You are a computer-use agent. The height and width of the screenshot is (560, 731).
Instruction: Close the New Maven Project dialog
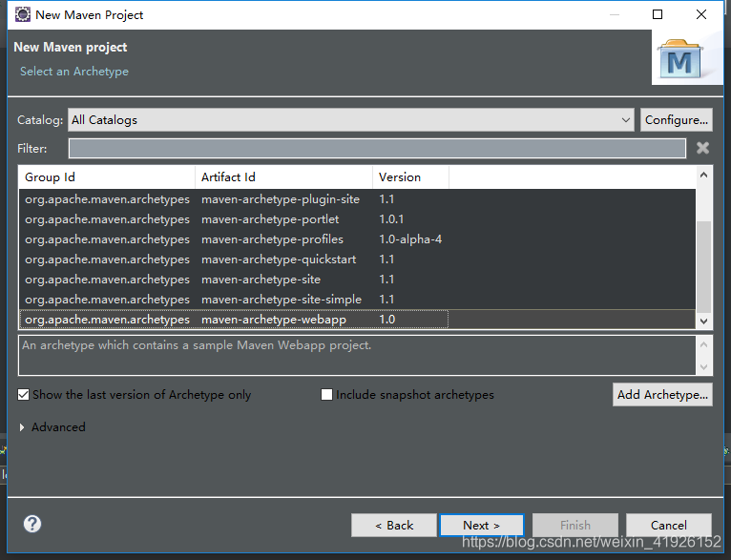pyautogui.click(x=701, y=14)
